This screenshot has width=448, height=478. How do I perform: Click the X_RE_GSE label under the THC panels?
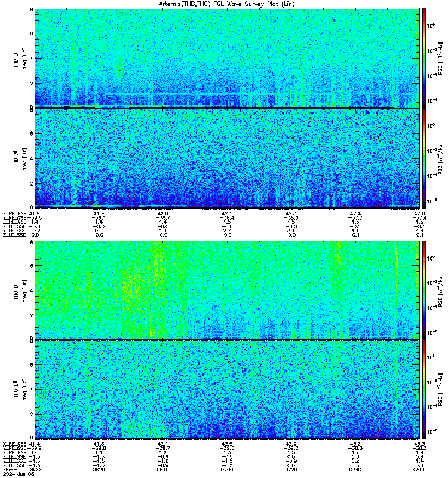(x=14, y=444)
